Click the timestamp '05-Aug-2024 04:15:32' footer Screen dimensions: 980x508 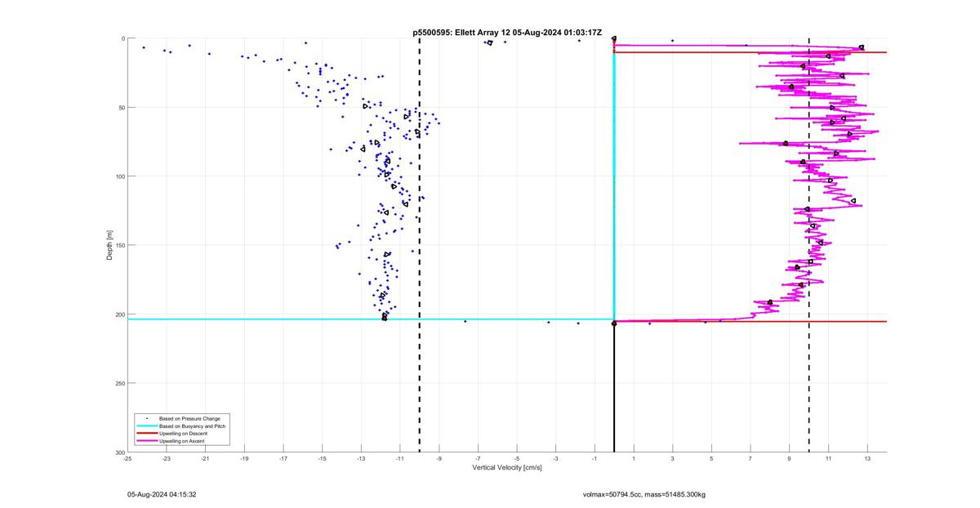click(162, 494)
